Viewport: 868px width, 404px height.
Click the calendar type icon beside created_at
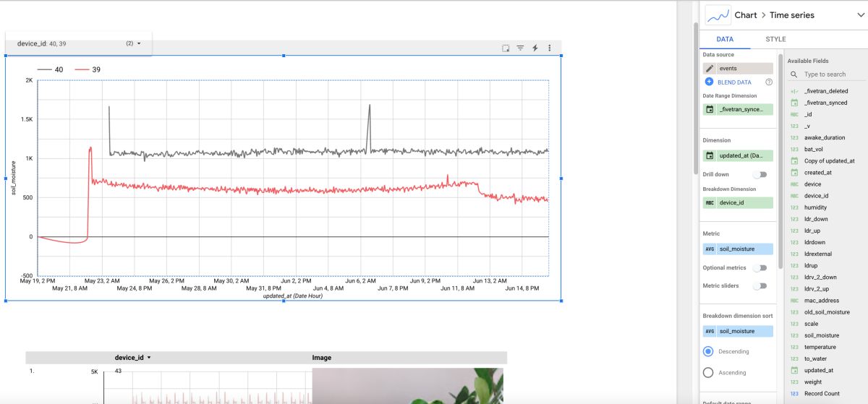[794, 173]
